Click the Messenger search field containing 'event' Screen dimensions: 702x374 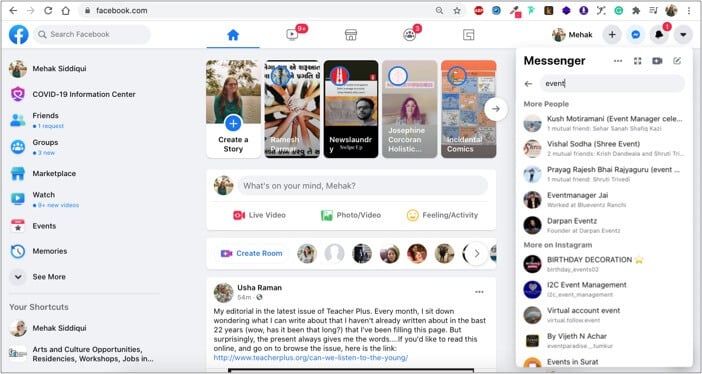(612, 84)
